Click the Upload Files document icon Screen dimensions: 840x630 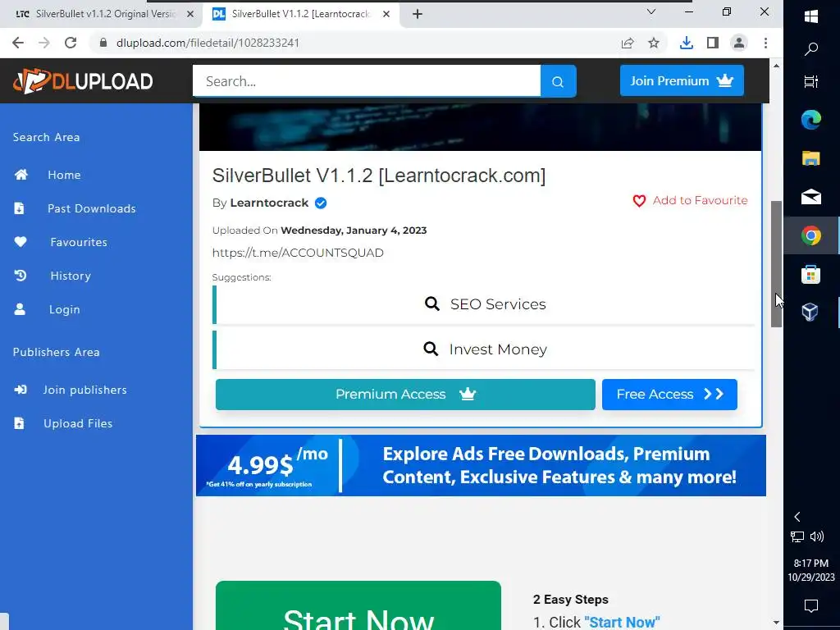click(x=20, y=423)
